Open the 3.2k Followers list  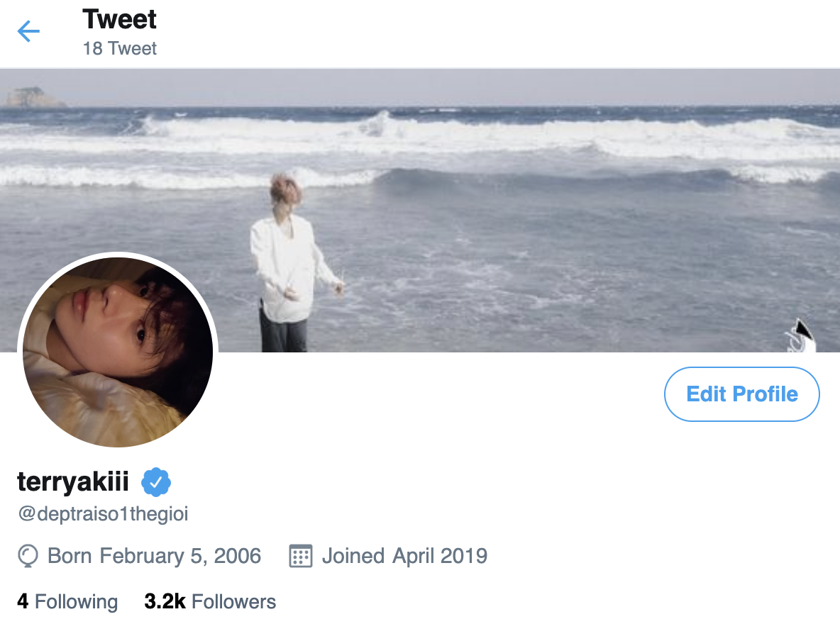210,601
